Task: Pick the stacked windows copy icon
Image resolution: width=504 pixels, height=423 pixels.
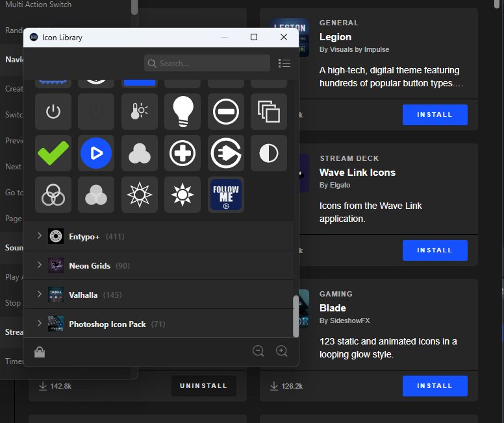Action: [x=269, y=112]
